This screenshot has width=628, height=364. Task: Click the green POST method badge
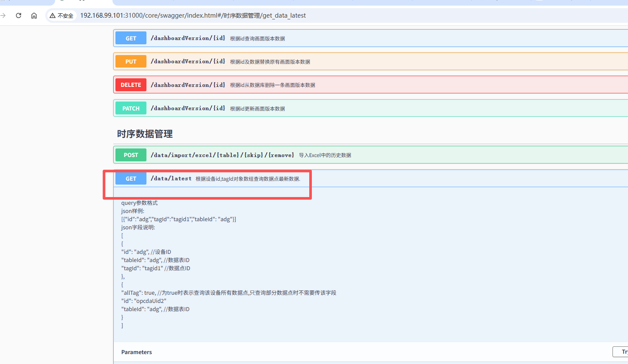(x=131, y=155)
